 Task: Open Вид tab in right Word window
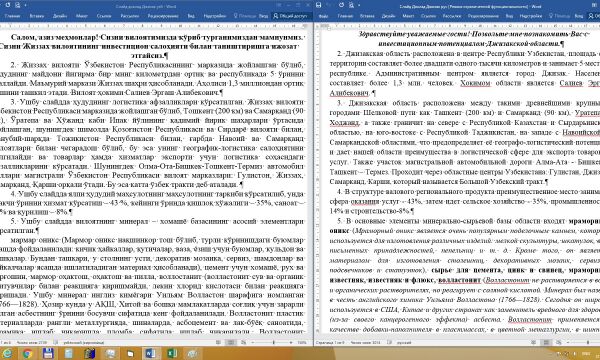point(509,16)
